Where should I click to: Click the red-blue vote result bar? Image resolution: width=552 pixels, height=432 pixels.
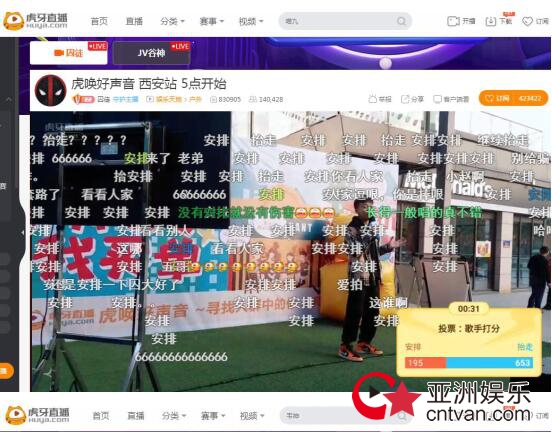click(x=469, y=363)
